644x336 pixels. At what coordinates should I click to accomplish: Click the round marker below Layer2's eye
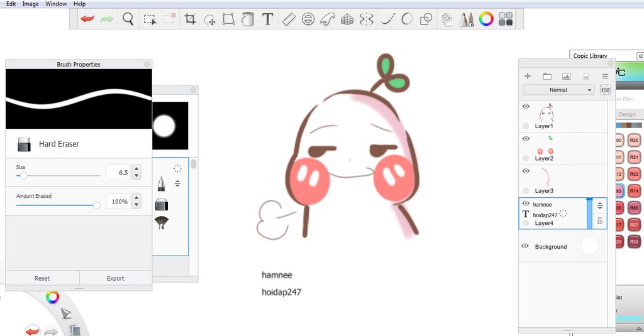[526, 158]
